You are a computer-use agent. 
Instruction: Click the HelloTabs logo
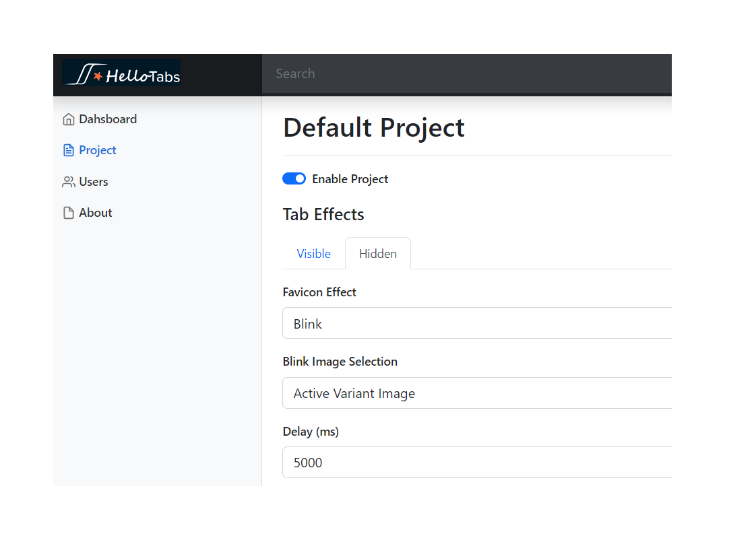coord(121,73)
